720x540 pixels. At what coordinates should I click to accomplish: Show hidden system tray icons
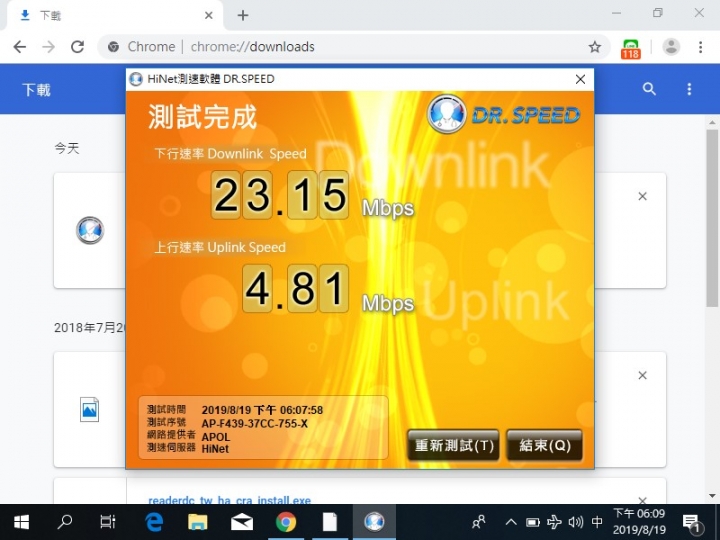coord(511,522)
